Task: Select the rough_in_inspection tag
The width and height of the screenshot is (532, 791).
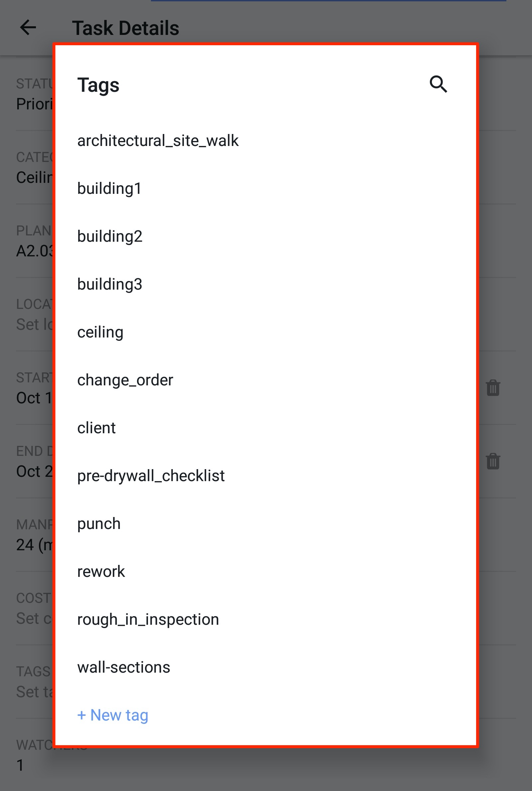Action: (x=148, y=619)
